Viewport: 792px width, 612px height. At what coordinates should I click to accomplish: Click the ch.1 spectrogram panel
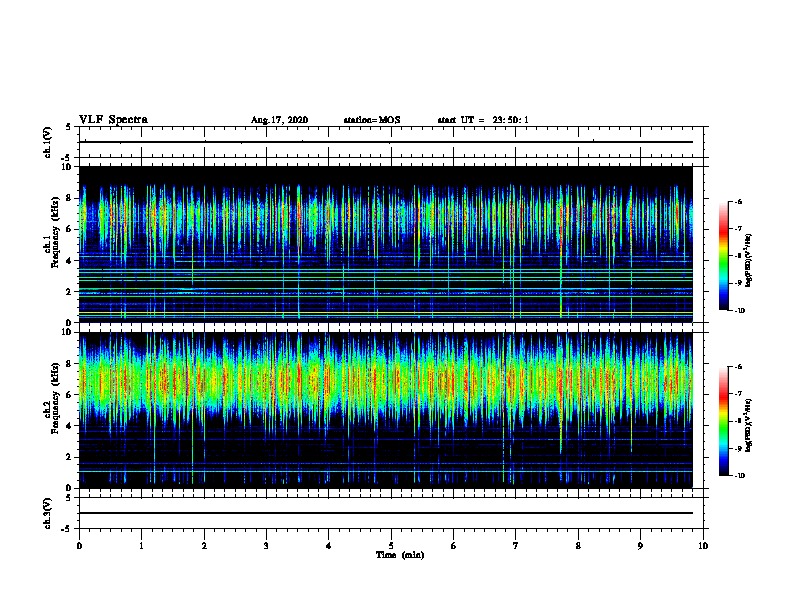click(386, 244)
